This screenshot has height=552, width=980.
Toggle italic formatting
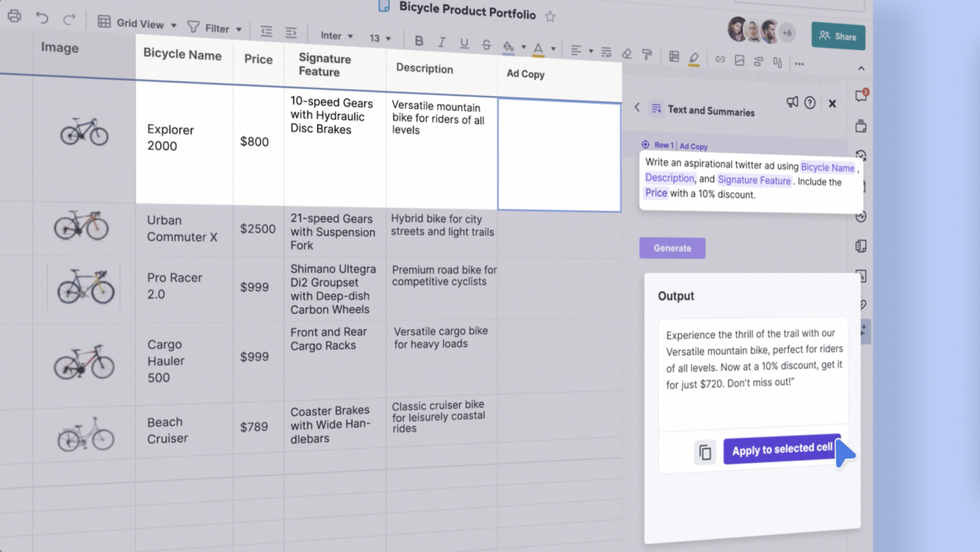tap(442, 43)
